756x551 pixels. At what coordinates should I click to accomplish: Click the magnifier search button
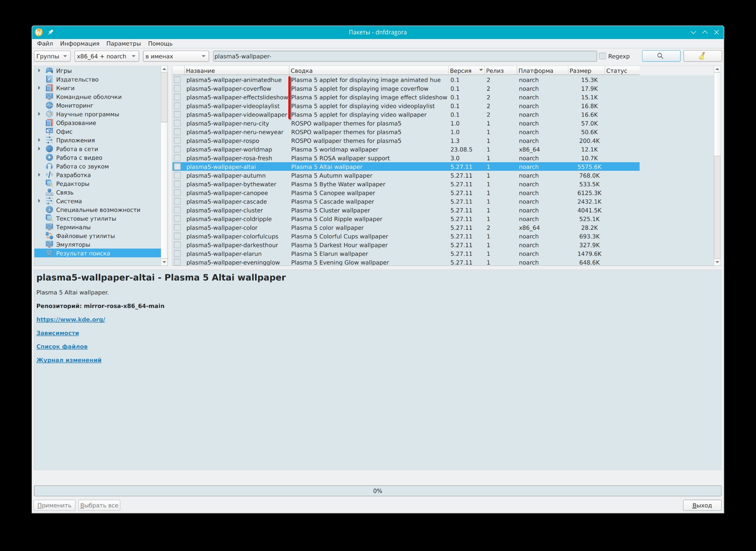661,56
